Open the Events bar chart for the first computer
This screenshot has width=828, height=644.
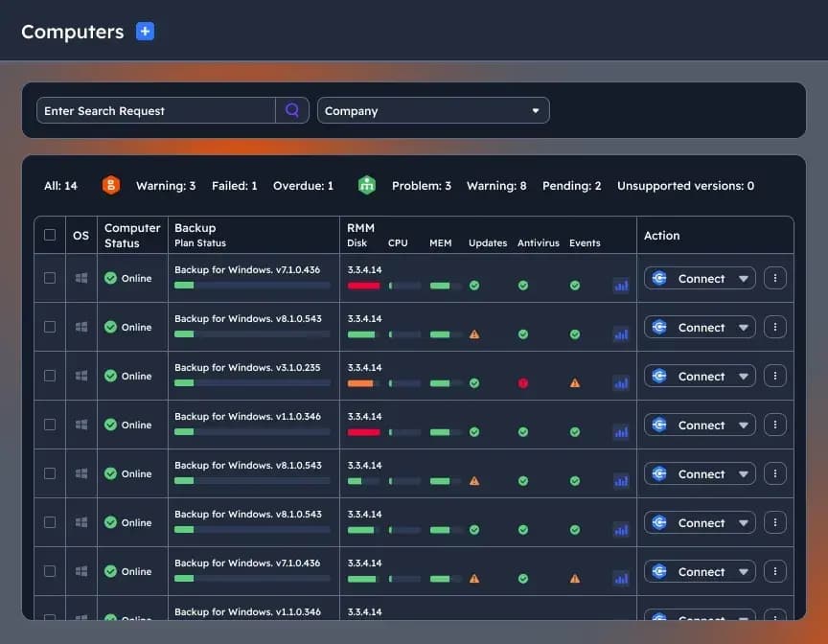pyautogui.click(x=621, y=284)
